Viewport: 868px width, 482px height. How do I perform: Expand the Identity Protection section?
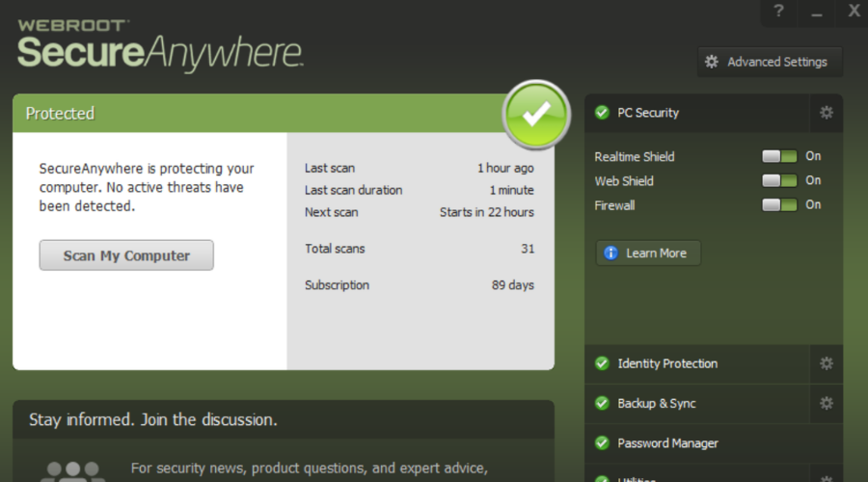pyautogui.click(x=697, y=363)
